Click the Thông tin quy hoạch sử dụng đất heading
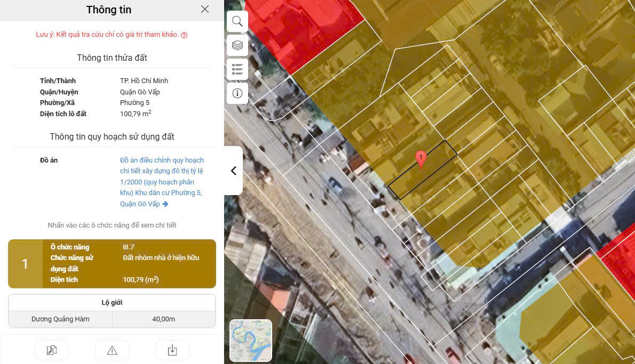Image resolution: width=635 pixels, height=364 pixels. 112,137
